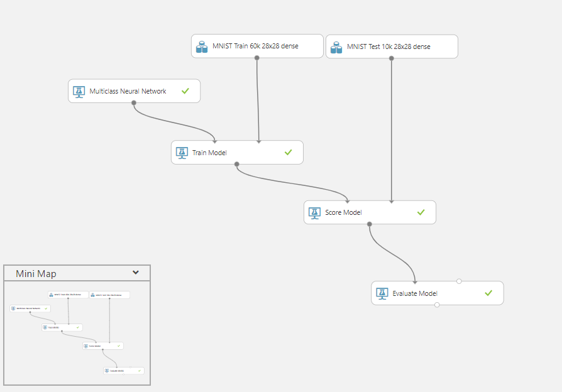Click the Mini Map overview thumbnail
The width and height of the screenshot is (562, 392).
(77, 332)
